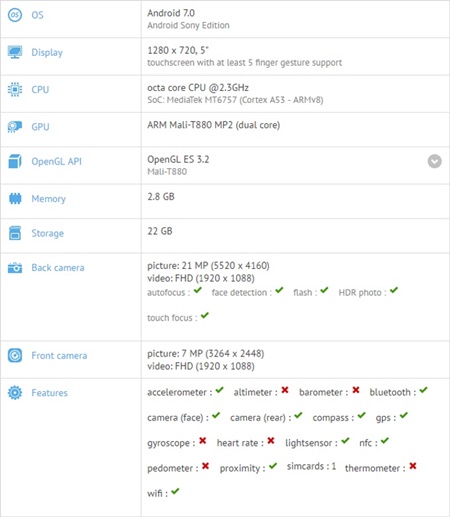Click the thermometer red cross mark
The height and width of the screenshot is (517, 450).
pyautogui.click(x=413, y=466)
